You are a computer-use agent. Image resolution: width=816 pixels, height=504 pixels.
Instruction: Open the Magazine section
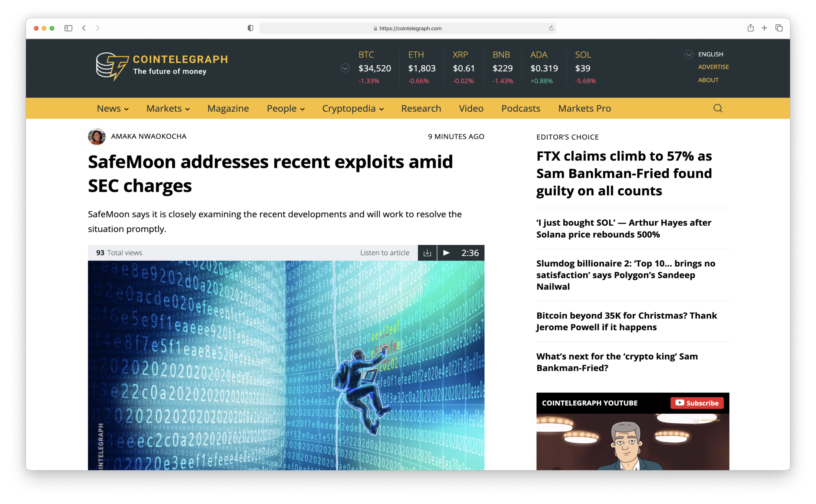[228, 109]
